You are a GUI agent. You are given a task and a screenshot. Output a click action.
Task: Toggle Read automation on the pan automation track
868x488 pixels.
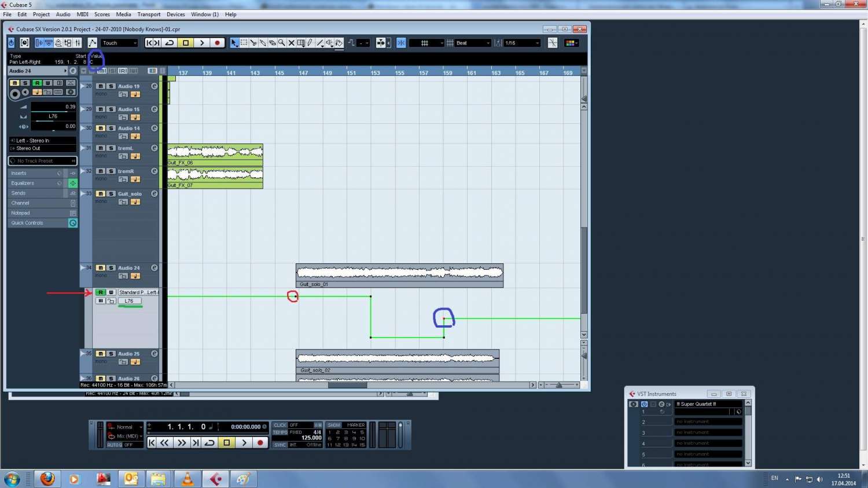tap(101, 292)
